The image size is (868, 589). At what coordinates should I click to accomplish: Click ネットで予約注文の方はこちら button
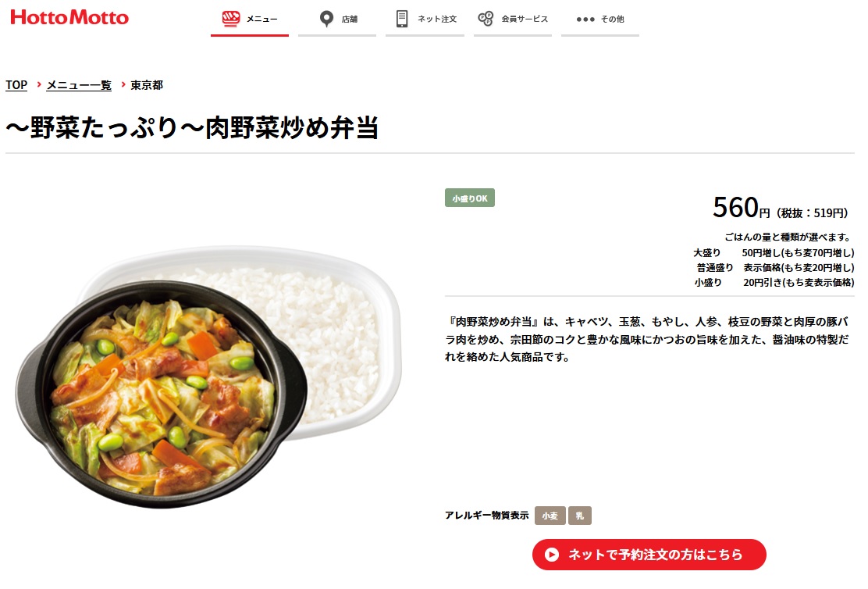tap(649, 555)
